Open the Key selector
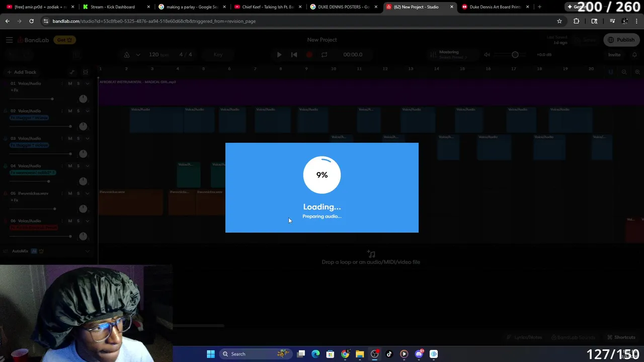The image size is (644, 362). [218, 54]
